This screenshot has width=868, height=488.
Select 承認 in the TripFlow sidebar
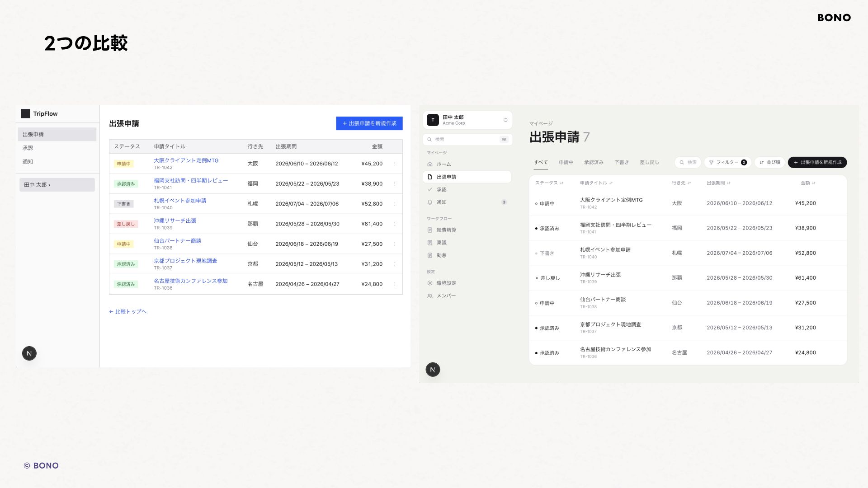tap(57, 148)
